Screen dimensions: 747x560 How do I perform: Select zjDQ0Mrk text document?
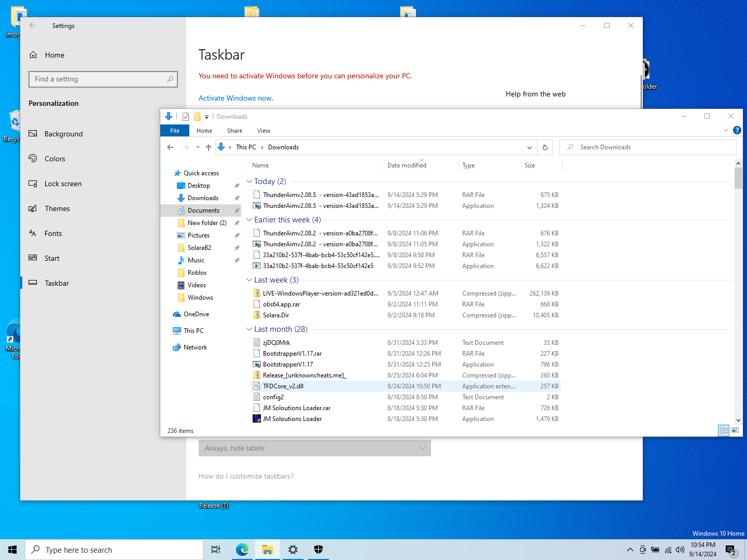(x=406, y=343)
